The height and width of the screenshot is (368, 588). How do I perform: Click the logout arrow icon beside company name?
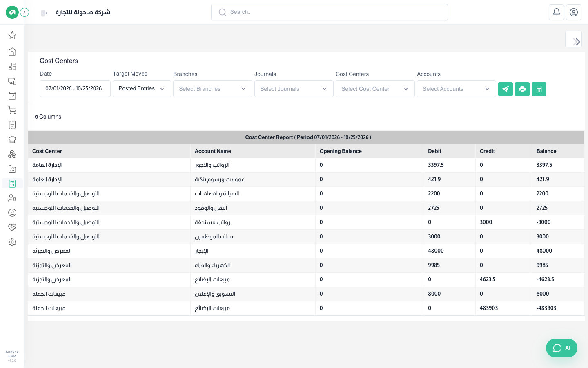coord(44,13)
